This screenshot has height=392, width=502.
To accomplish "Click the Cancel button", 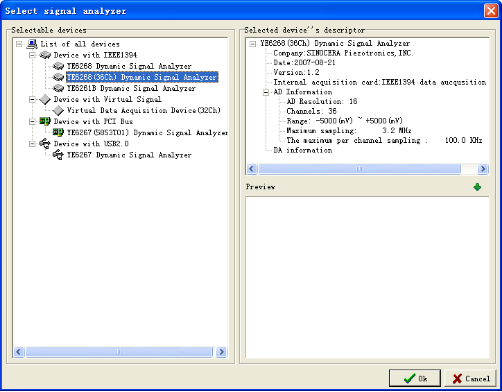I will 471,378.
